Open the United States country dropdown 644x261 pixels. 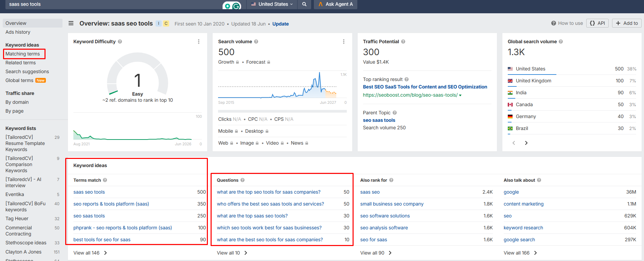coord(272,4)
